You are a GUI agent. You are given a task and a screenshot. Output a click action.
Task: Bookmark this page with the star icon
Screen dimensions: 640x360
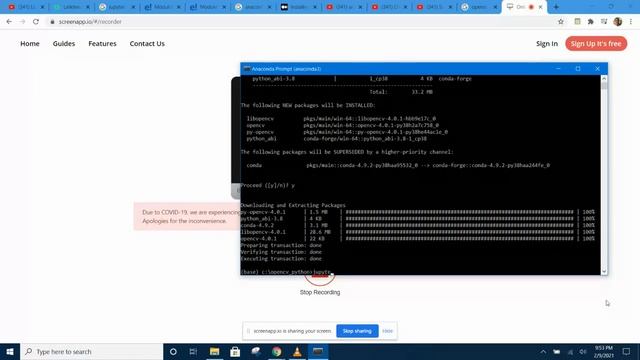tap(561, 22)
